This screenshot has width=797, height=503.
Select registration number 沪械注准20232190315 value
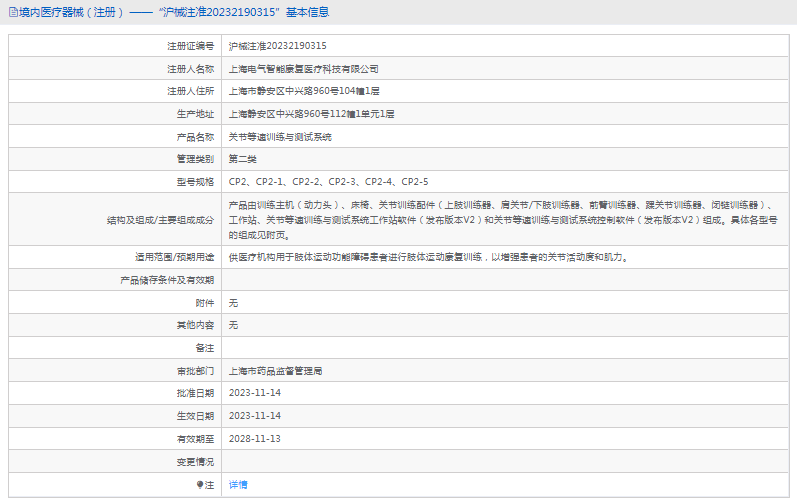tap(278, 46)
